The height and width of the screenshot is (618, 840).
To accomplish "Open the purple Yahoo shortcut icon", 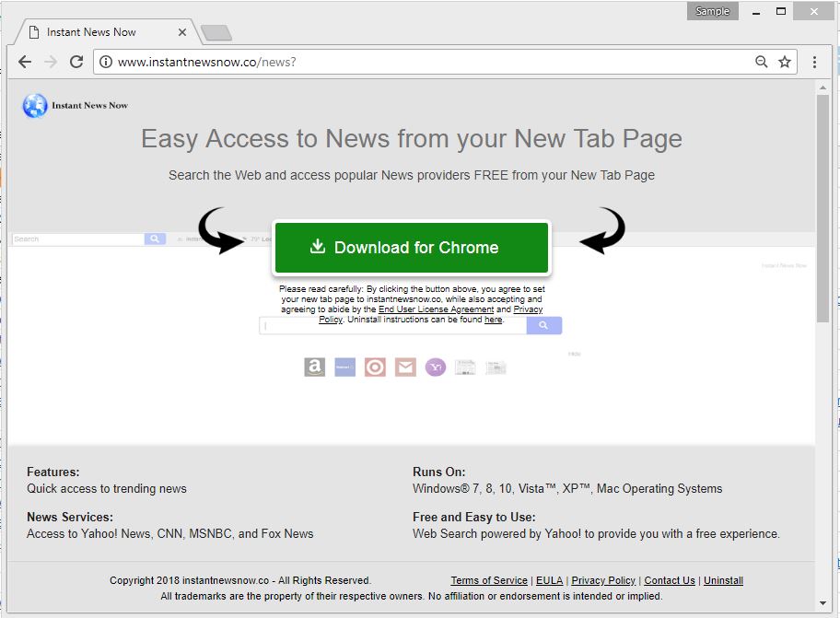I will coord(436,367).
